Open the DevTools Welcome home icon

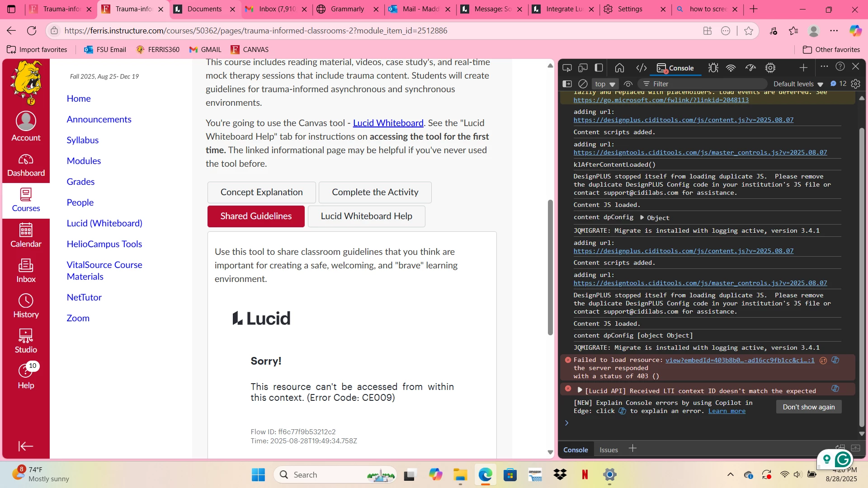click(619, 68)
